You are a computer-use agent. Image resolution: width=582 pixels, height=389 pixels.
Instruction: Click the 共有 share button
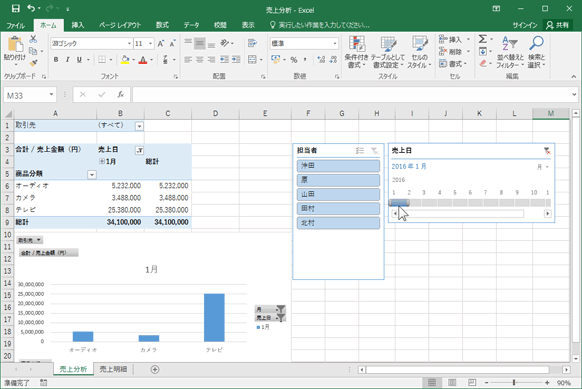click(558, 25)
